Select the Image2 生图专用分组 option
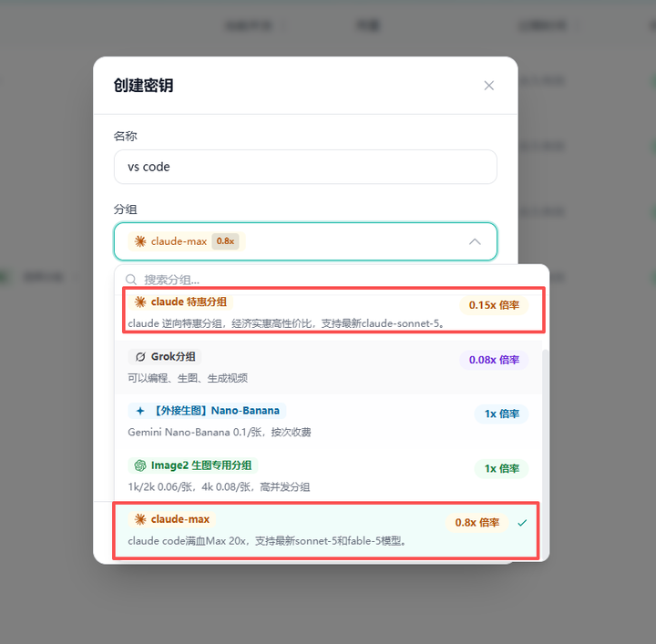This screenshot has width=656, height=644. pyautogui.click(x=328, y=475)
